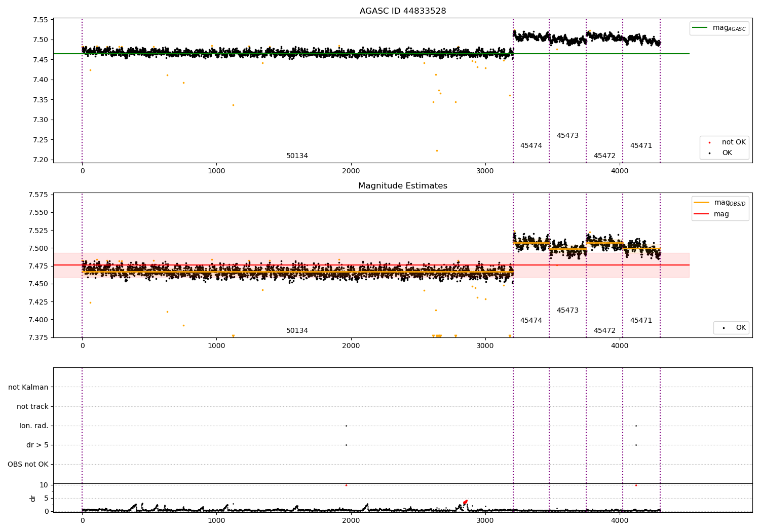Click x-tick 3000 under bottom panel
Viewport: 760px width, 532px height.
(485, 521)
